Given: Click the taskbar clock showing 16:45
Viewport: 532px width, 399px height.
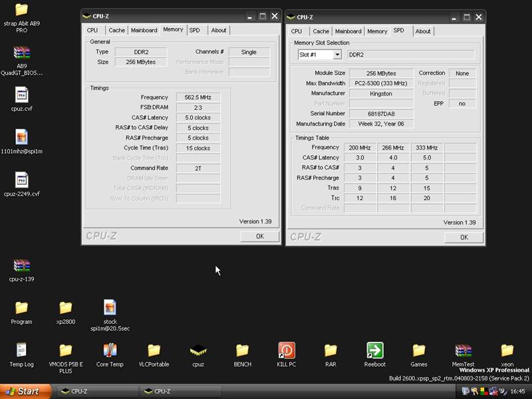Looking at the screenshot, I should click(517, 392).
